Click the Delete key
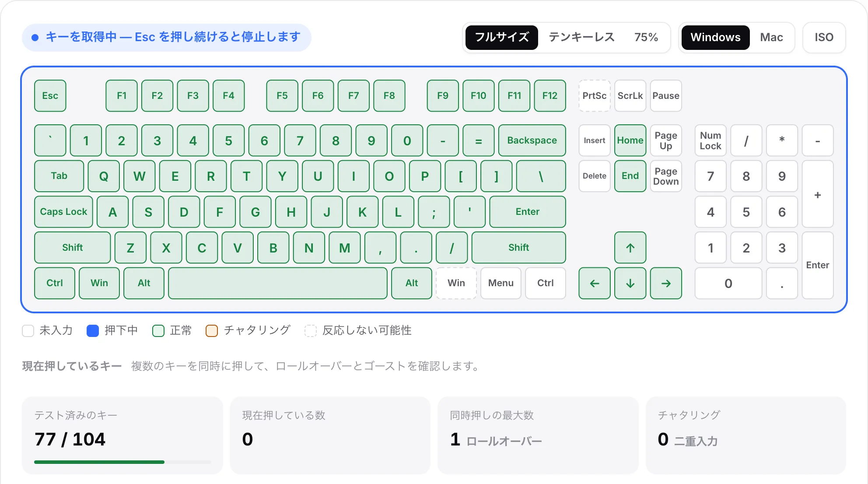 click(595, 176)
